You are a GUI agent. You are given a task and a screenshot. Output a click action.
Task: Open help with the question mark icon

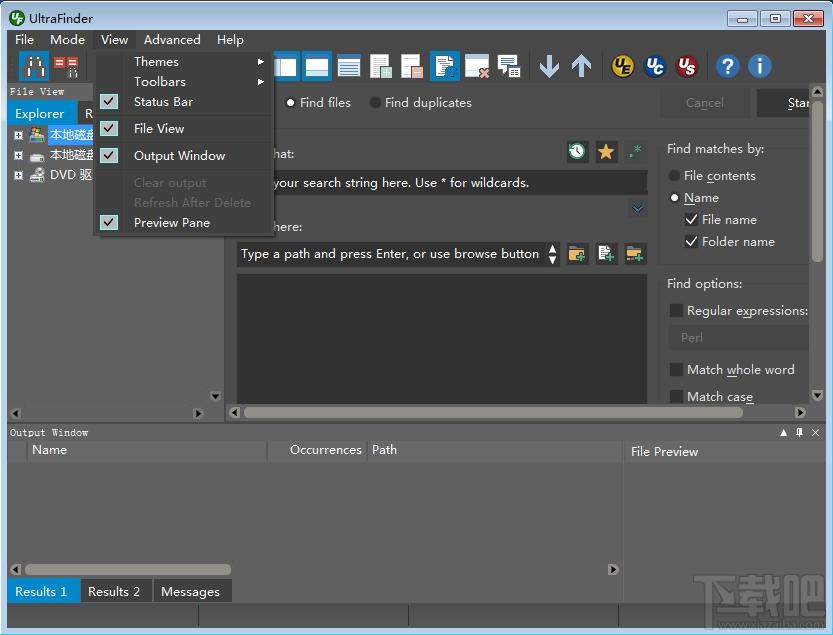pos(728,66)
